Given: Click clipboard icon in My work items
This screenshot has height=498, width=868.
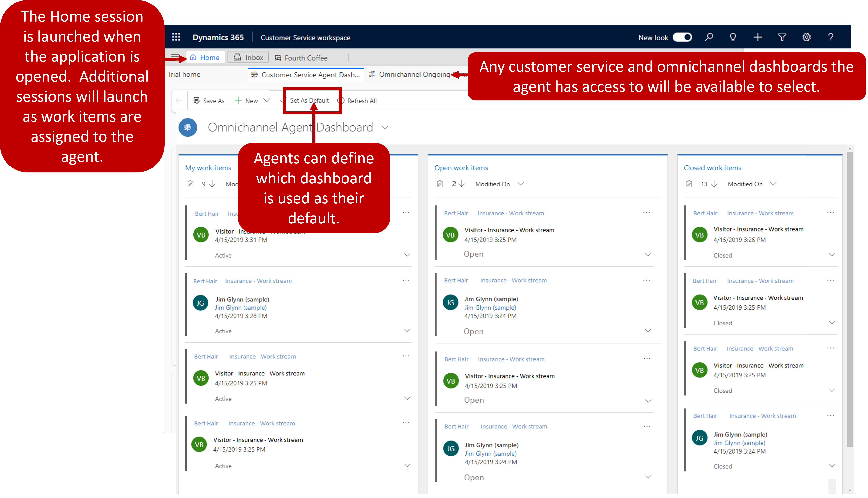Looking at the screenshot, I should tap(191, 184).
